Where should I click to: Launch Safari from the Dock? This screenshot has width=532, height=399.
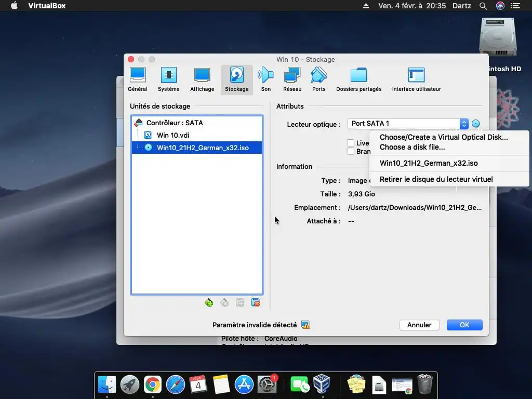pos(176,385)
